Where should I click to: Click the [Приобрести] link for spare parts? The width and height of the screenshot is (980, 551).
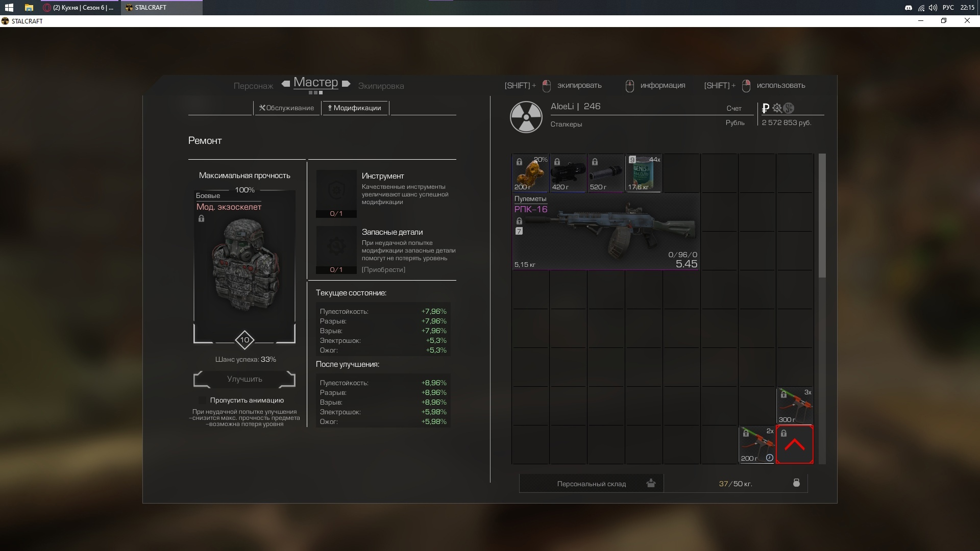(x=383, y=269)
